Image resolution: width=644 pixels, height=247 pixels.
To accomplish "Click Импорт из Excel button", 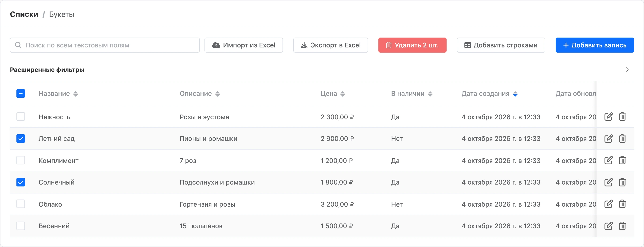I will pos(244,45).
